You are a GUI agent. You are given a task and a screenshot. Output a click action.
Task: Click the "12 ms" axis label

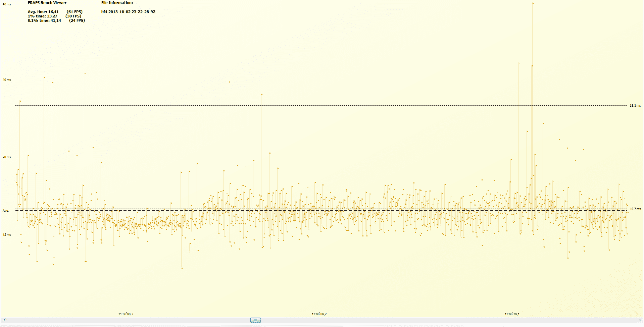pos(7,235)
